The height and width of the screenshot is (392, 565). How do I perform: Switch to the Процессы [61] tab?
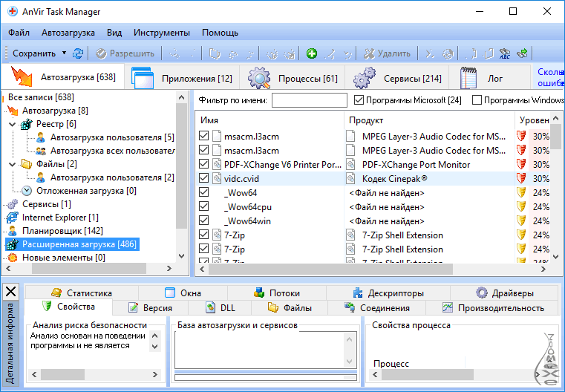tap(293, 78)
